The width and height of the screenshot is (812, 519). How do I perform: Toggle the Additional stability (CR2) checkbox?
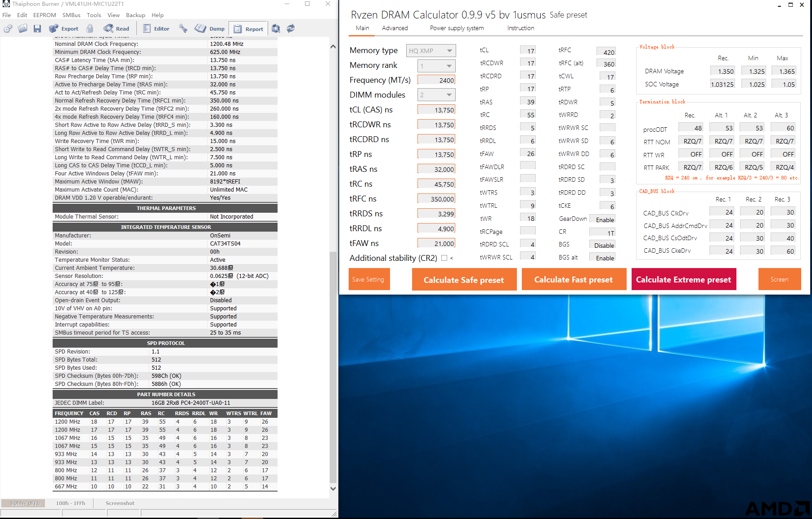coord(444,258)
